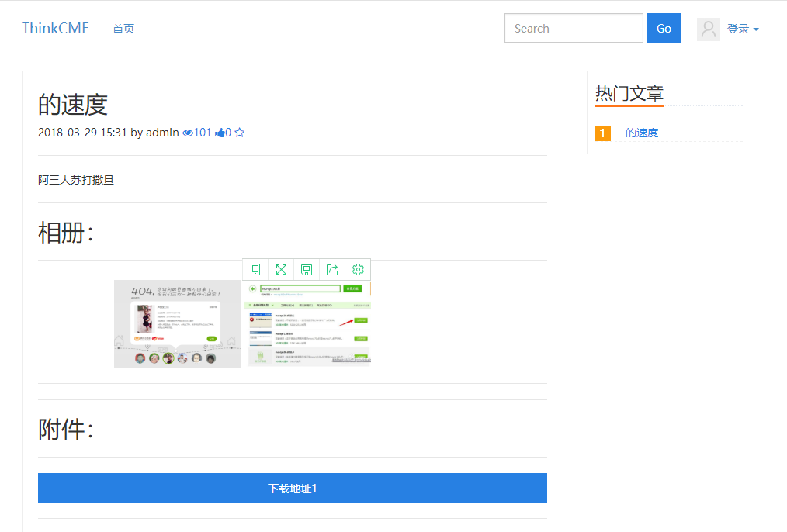Screen dimensions: 787x532
Task: Click the tablet icon in image toolbar
Action: pos(255,269)
